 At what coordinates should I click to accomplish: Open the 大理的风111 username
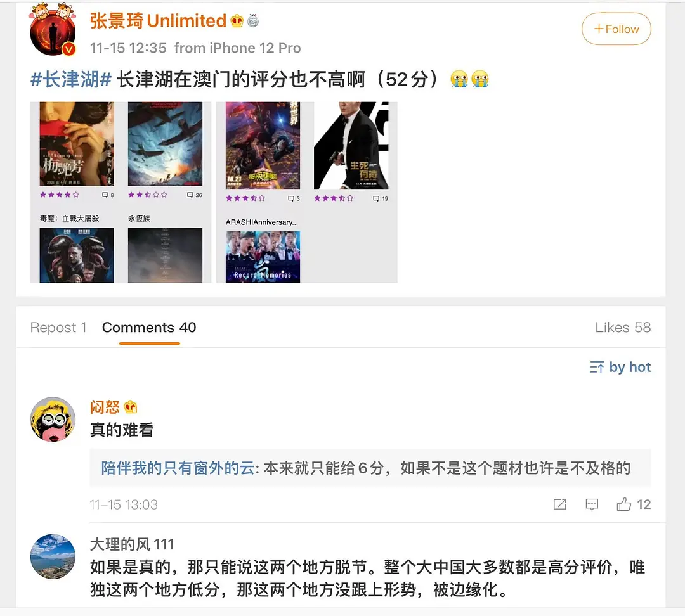pos(132,544)
